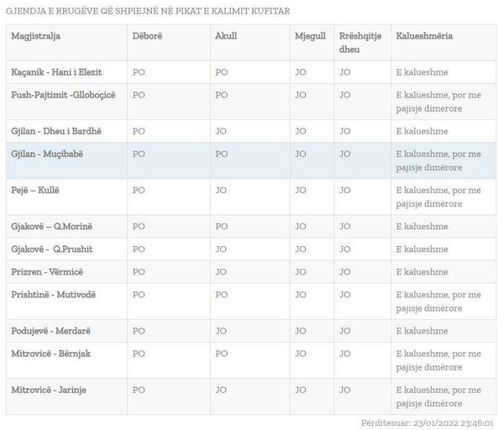Screen dimensions: 504x430
Task: Click the Gjakovë - Q.Prushit entry
Action: click(x=52, y=249)
